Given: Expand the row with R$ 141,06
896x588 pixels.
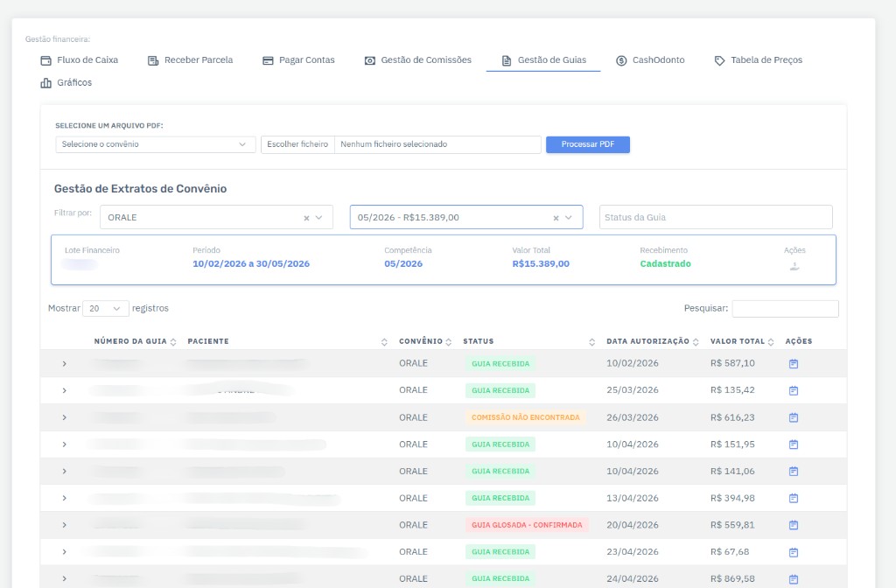Looking at the screenshot, I should point(65,472).
